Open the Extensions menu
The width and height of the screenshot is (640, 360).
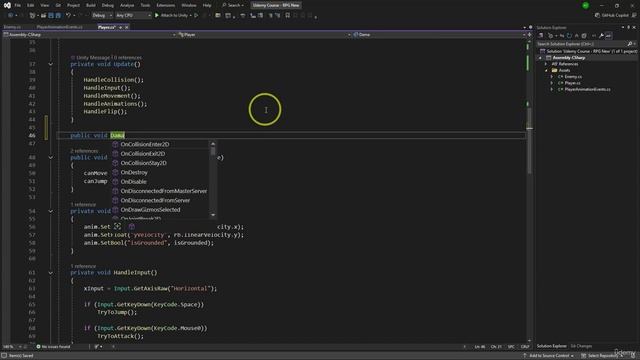point(166,5)
